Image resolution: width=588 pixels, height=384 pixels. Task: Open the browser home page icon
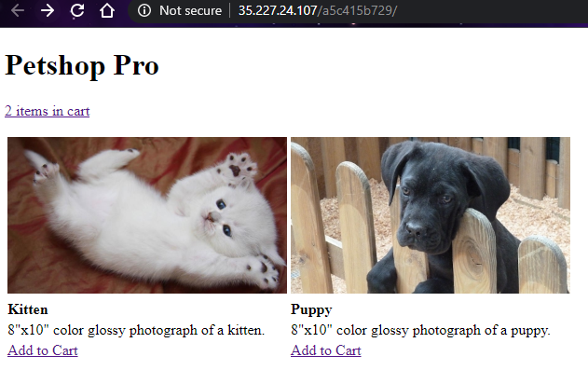[x=107, y=10]
